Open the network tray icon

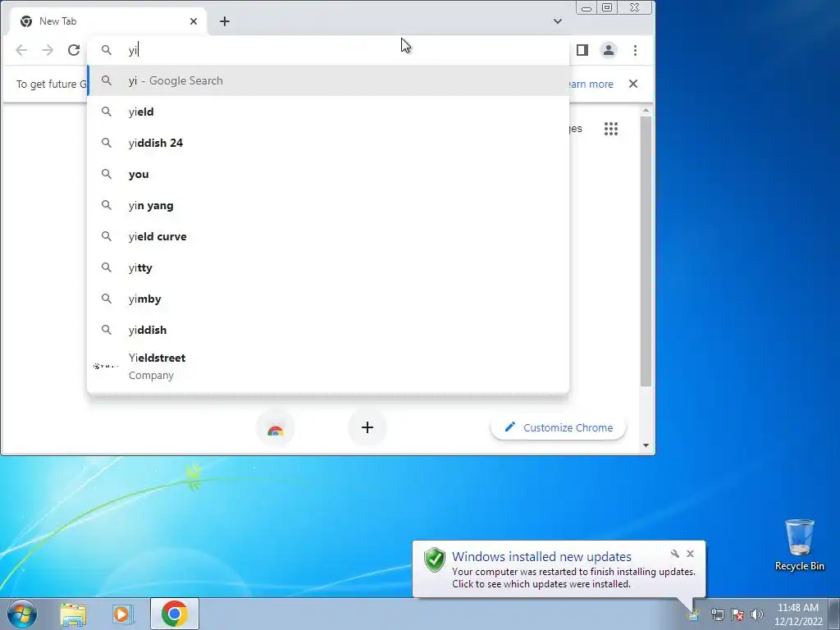point(717,614)
